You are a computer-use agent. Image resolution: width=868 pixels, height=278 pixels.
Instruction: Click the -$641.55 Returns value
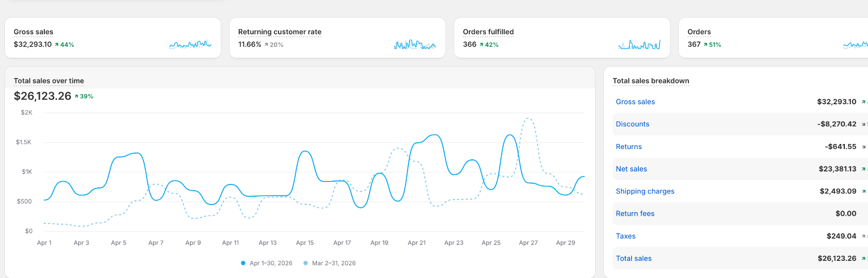pyautogui.click(x=840, y=147)
